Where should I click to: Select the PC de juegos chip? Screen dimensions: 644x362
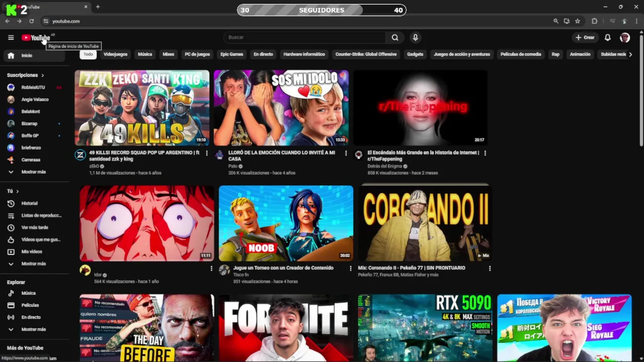coord(197,54)
